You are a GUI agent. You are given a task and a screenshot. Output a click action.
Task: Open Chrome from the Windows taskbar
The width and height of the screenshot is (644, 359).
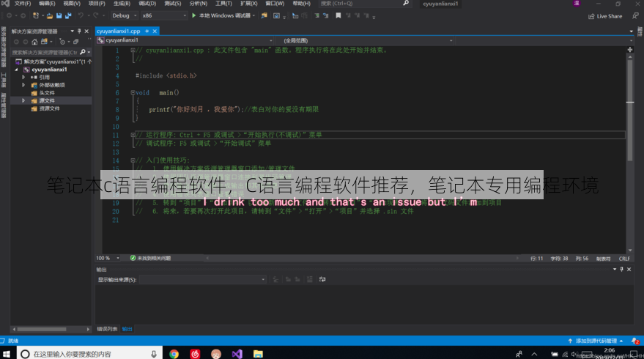coord(174,354)
